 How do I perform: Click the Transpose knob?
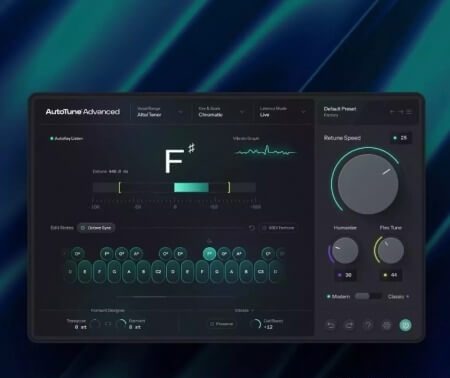pyautogui.click(x=95, y=324)
